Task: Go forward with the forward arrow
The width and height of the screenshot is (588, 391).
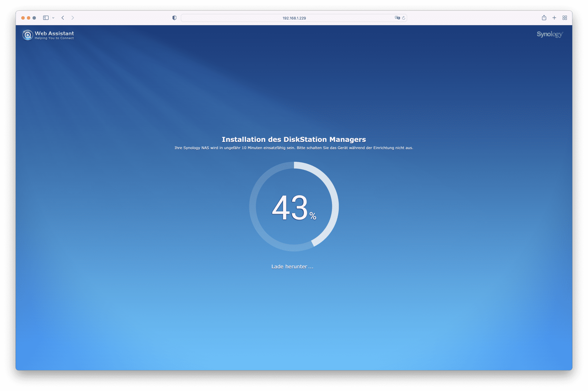Action: 73,18
